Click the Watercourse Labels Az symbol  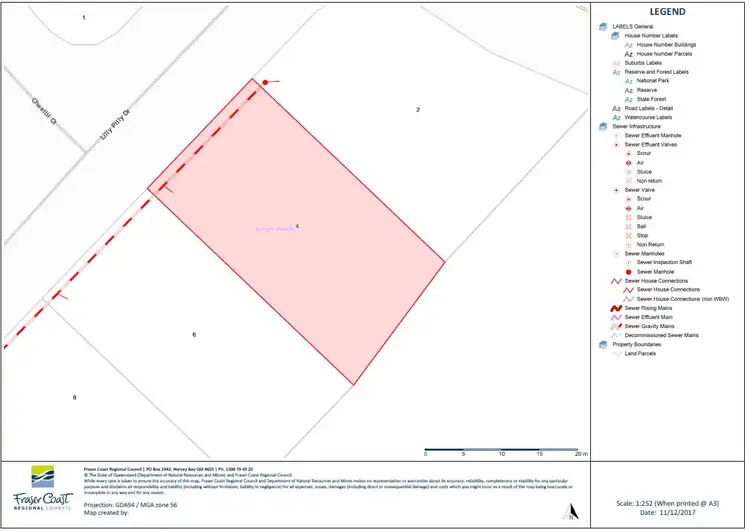(615, 117)
